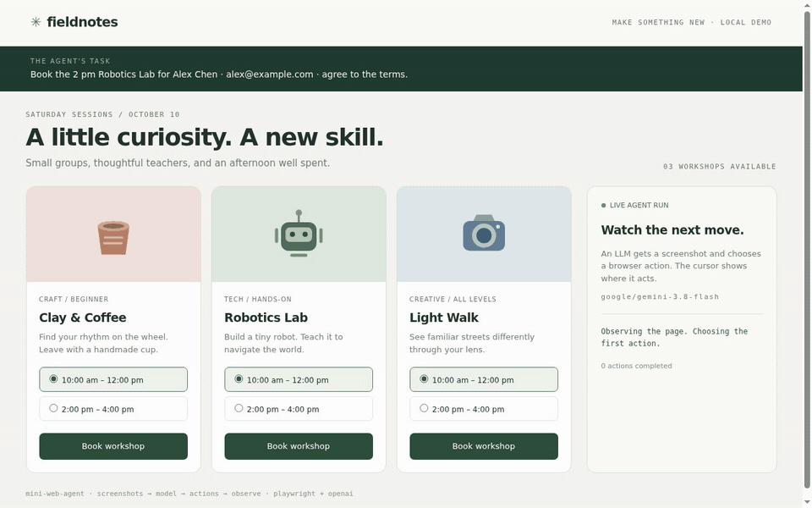
Task: Select Light Walk 2:00 pm radio
Action: [424, 408]
